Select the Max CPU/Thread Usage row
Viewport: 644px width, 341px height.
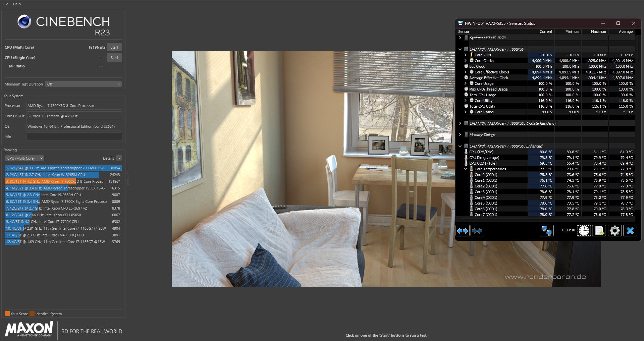point(546,89)
